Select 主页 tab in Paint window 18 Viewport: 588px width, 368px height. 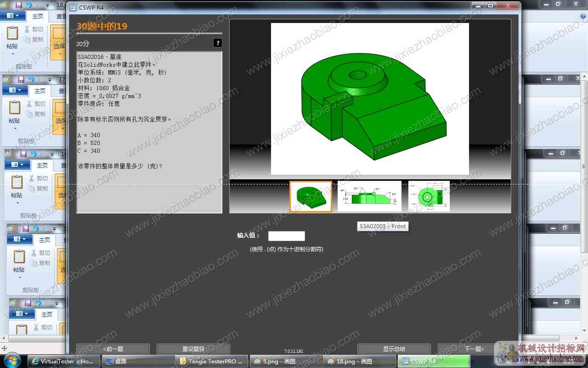coord(37,16)
